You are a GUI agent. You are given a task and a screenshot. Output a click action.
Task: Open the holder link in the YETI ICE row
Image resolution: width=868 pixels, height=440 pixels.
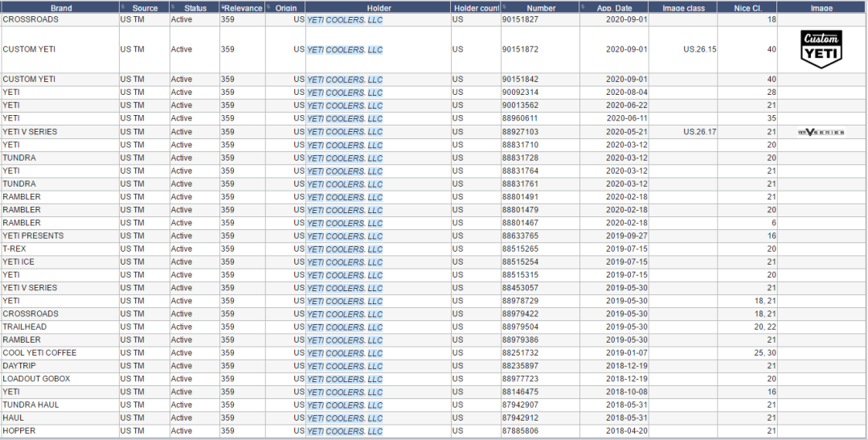pyautogui.click(x=345, y=262)
